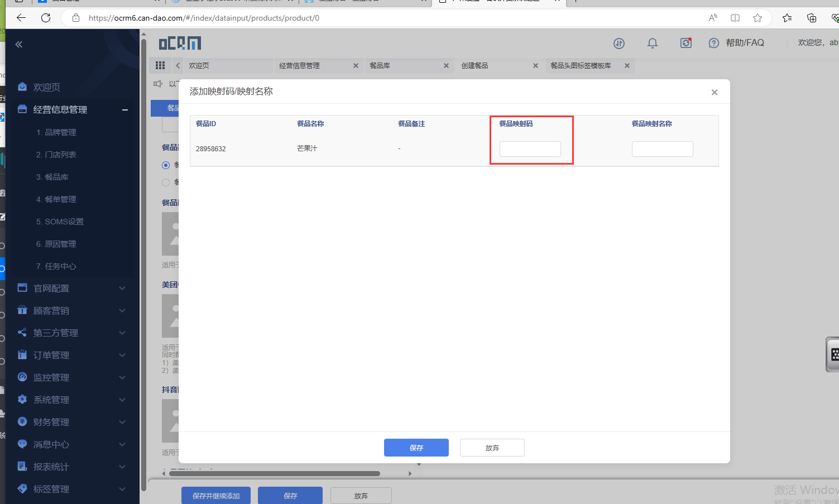Expand the 第三方管理 menu
The height and width of the screenshot is (504, 839).
click(x=122, y=333)
